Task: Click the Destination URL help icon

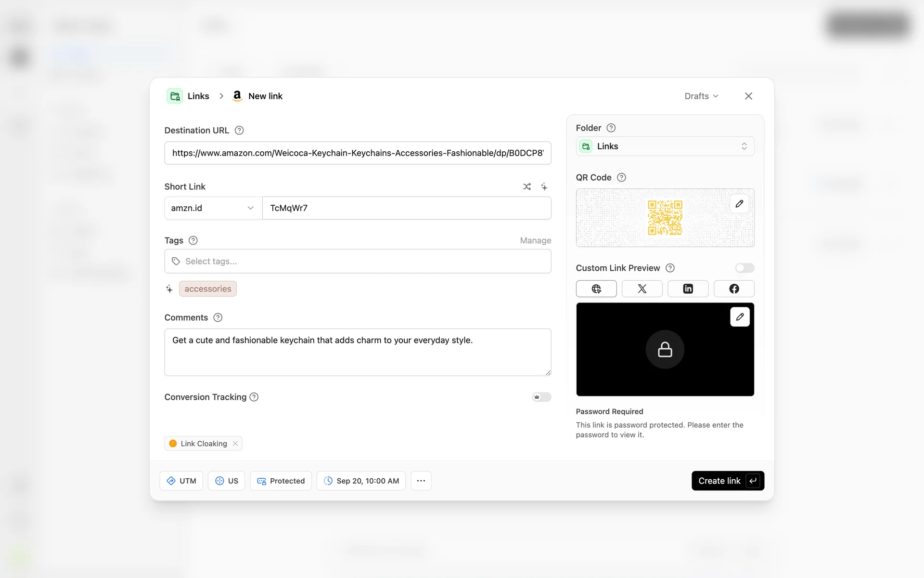Action: coord(239,131)
